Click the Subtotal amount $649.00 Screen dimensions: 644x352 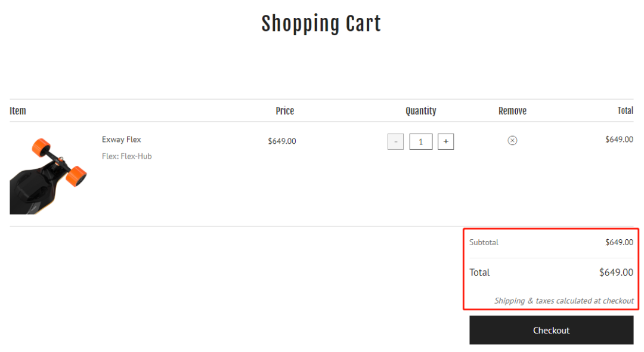click(x=619, y=242)
